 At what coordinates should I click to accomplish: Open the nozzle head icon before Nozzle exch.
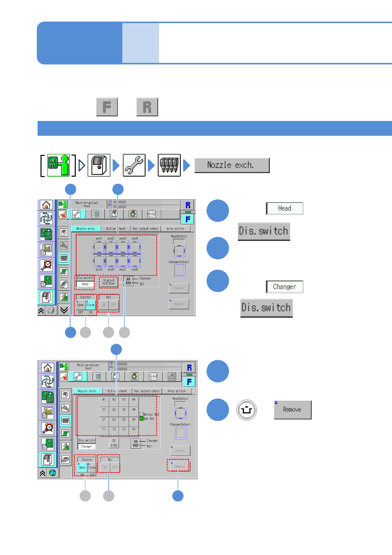pyautogui.click(x=169, y=165)
